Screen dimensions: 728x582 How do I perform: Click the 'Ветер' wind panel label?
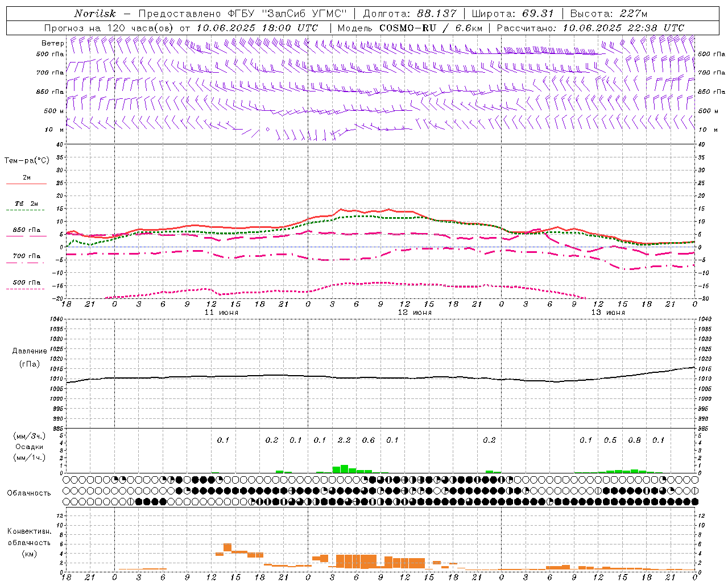52,43
